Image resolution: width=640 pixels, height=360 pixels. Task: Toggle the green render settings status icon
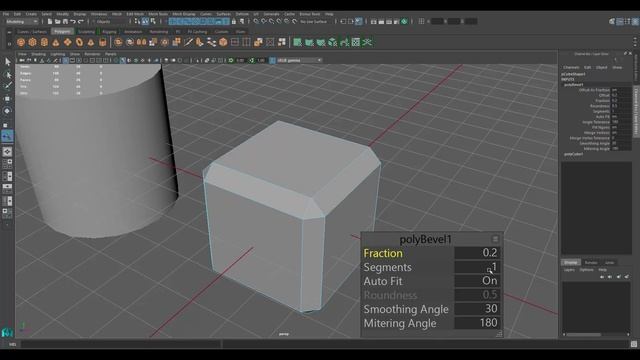[404, 21]
